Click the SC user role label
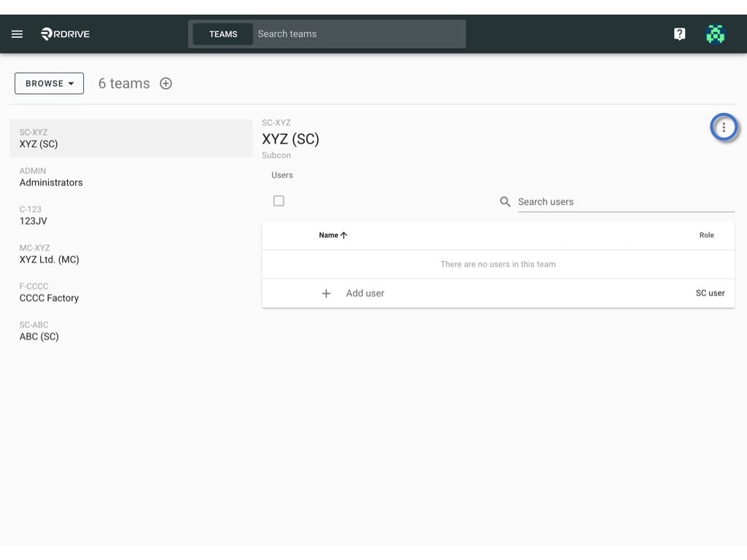 coord(710,293)
